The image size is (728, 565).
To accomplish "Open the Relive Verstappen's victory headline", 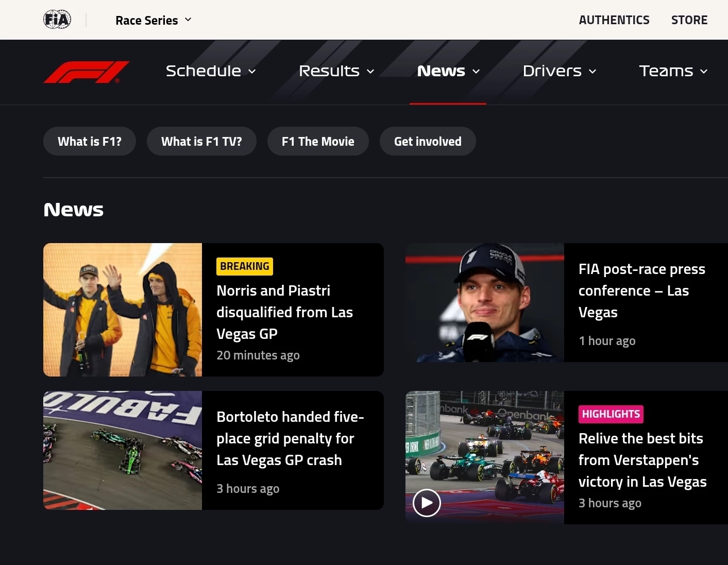I will click(x=642, y=460).
